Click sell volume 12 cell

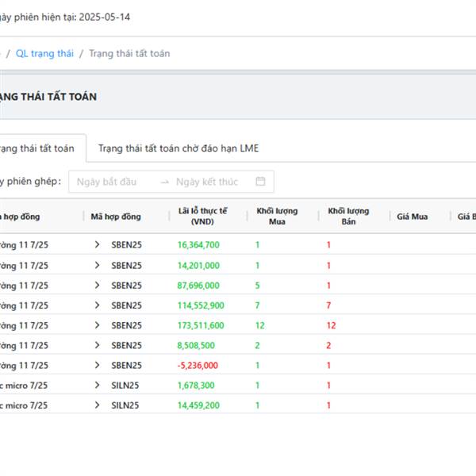(x=331, y=325)
